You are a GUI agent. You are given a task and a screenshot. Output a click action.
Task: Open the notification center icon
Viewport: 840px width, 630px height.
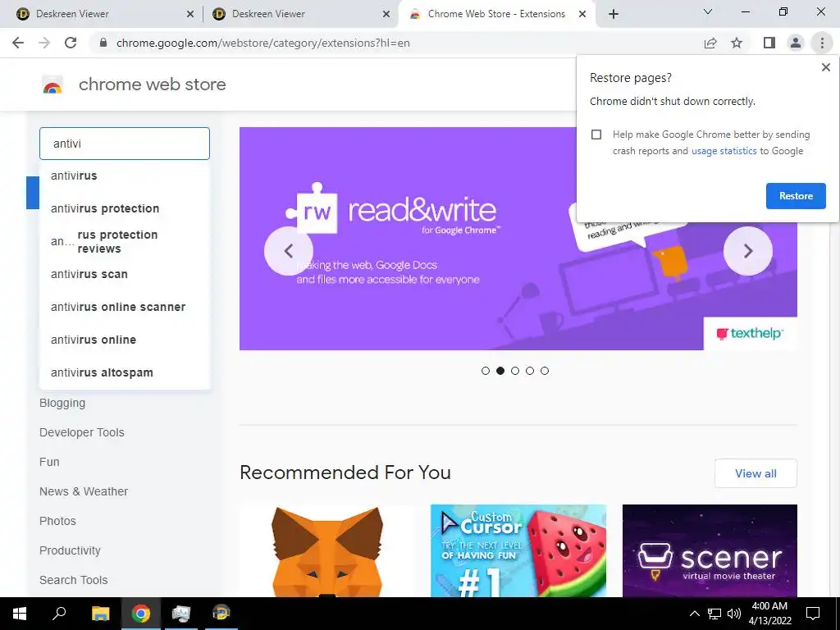(x=813, y=614)
